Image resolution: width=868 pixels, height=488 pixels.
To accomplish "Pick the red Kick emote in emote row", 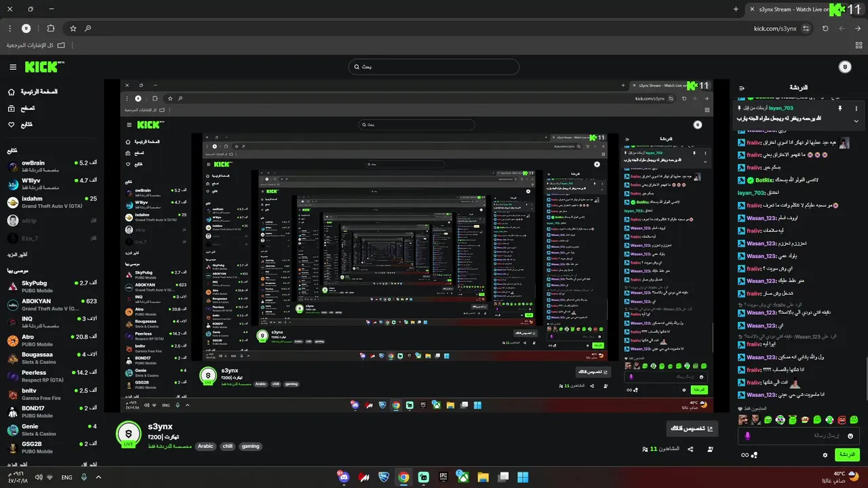I will (842, 420).
